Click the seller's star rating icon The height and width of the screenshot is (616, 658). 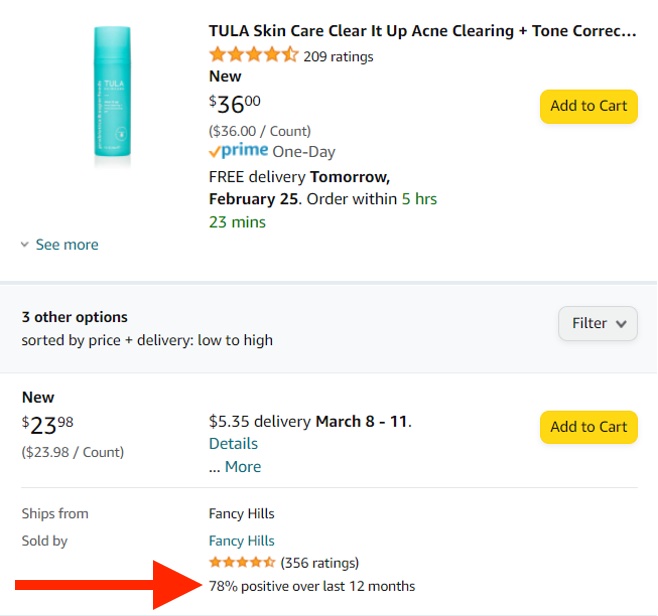(242, 563)
